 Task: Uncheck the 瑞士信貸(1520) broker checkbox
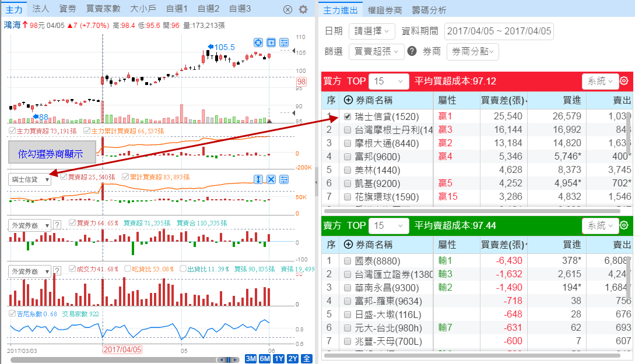click(348, 116)
